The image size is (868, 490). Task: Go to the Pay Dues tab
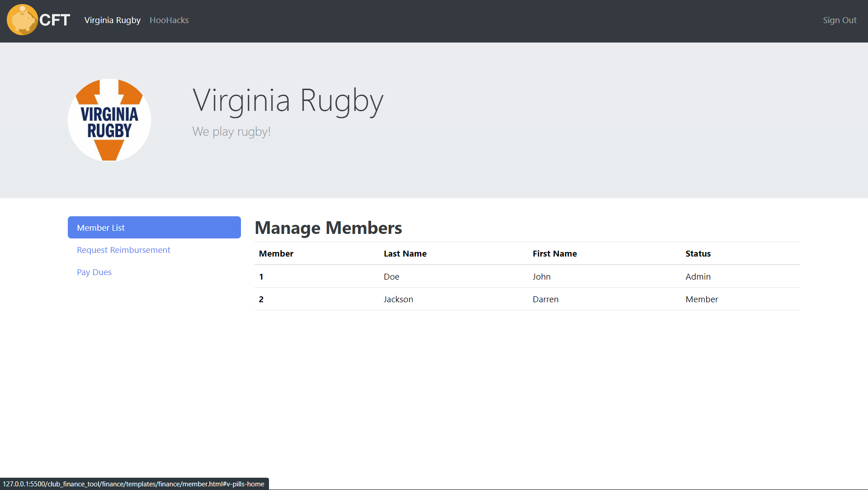tap(94, 272)
